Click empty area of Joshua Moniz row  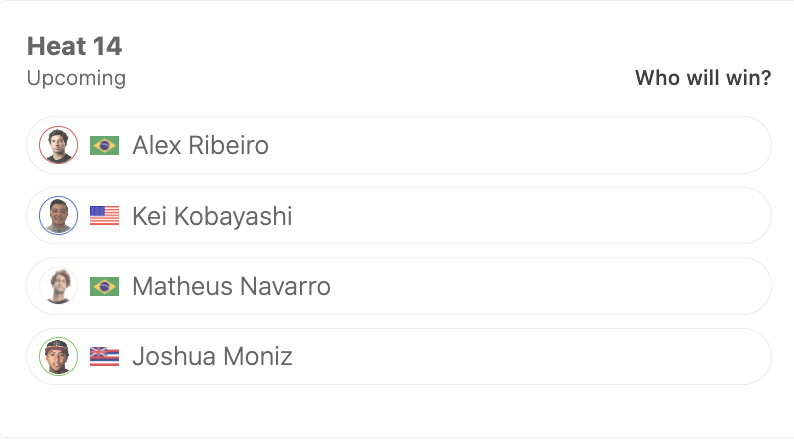pyautogui.click(x=532, y=356)
